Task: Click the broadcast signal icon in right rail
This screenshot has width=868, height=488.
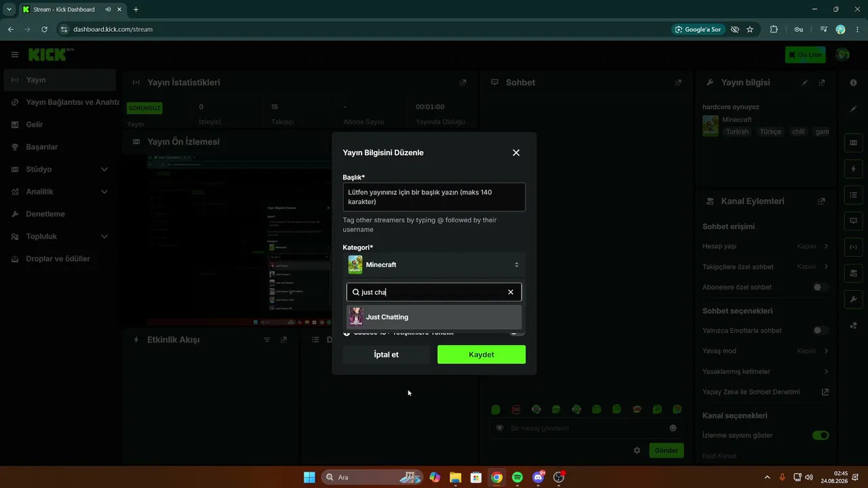Action: pyautogui.click(x=853, y=247)
